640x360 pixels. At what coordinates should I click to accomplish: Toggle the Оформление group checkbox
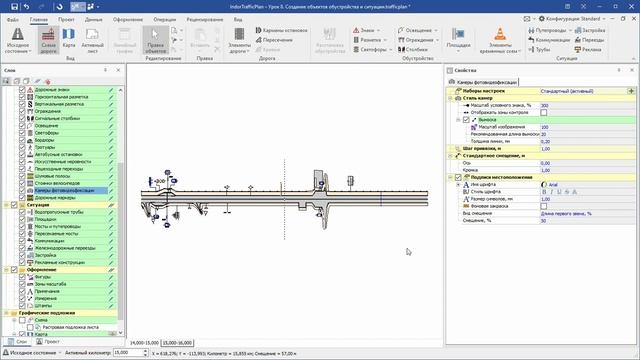14,270
